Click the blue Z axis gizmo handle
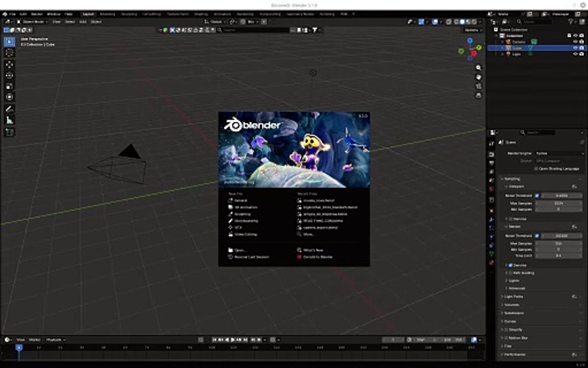Viewport: 588px width, 368px height. point(470,40)
